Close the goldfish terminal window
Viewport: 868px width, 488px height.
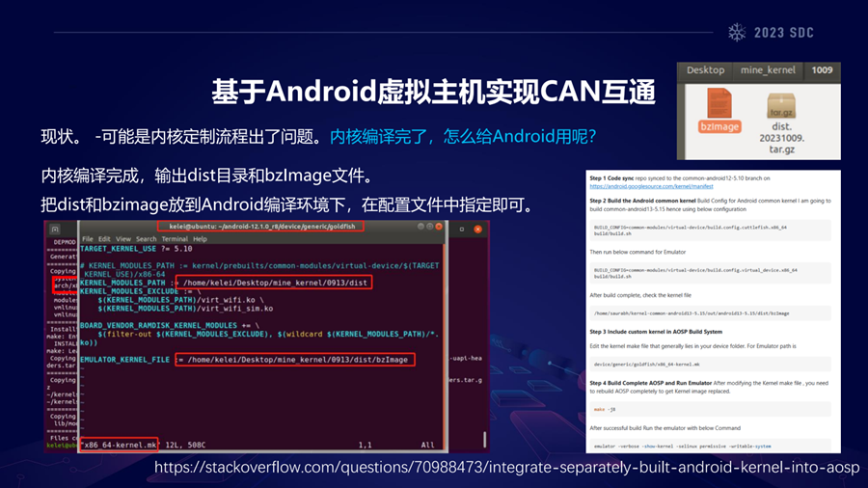[439, 227]
